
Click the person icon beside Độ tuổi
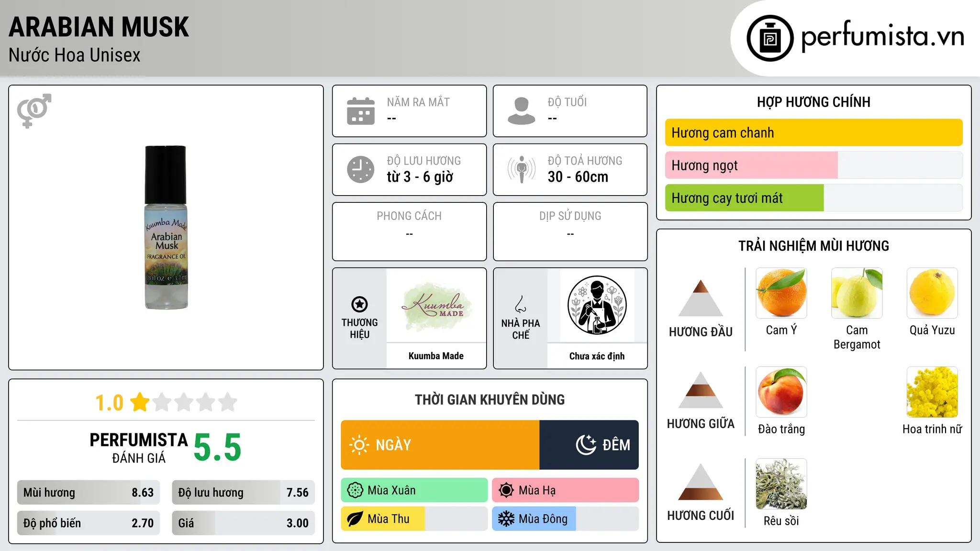coord(522,111)
